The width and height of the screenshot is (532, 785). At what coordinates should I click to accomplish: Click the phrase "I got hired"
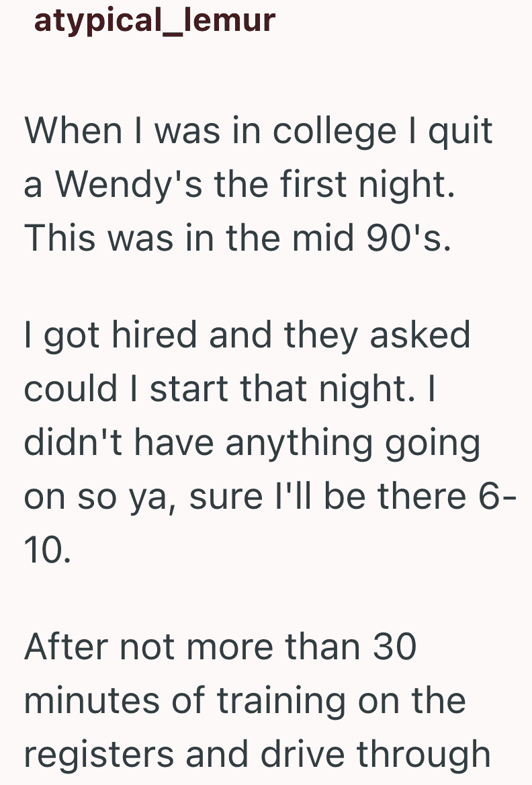110,335
